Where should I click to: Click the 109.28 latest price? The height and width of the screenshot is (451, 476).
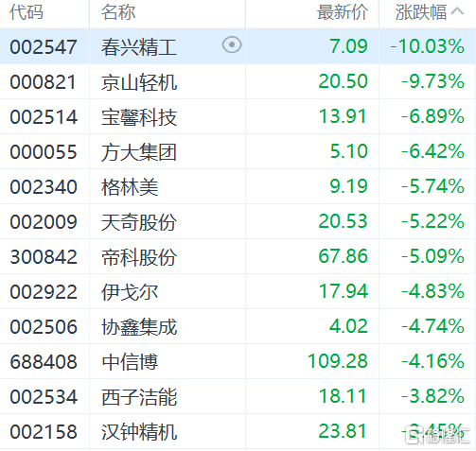click(338, 361)
